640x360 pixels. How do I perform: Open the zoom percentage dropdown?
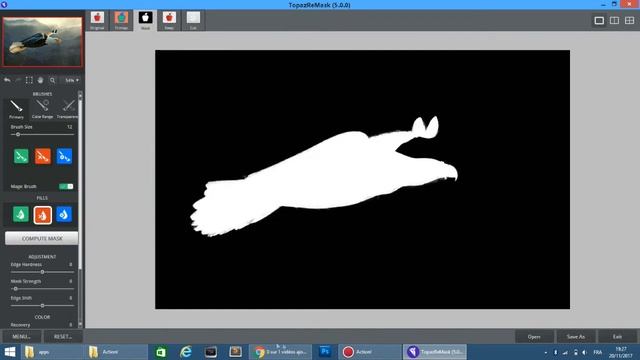(72, 80)
